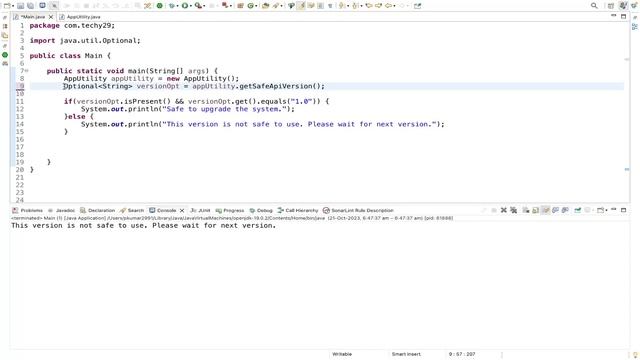Click the console output line text

tap(144, 225)
